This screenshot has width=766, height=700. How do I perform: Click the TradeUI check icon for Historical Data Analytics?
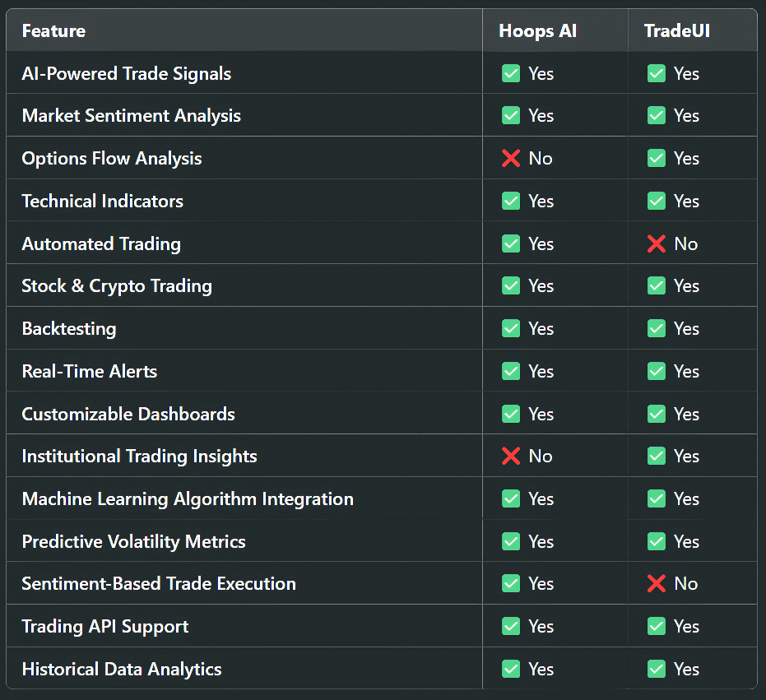pos(657,670)
